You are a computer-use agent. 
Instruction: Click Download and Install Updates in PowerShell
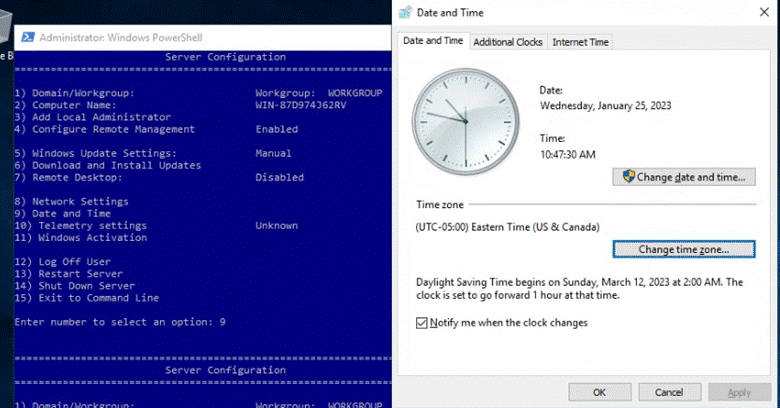coord(107,165)
